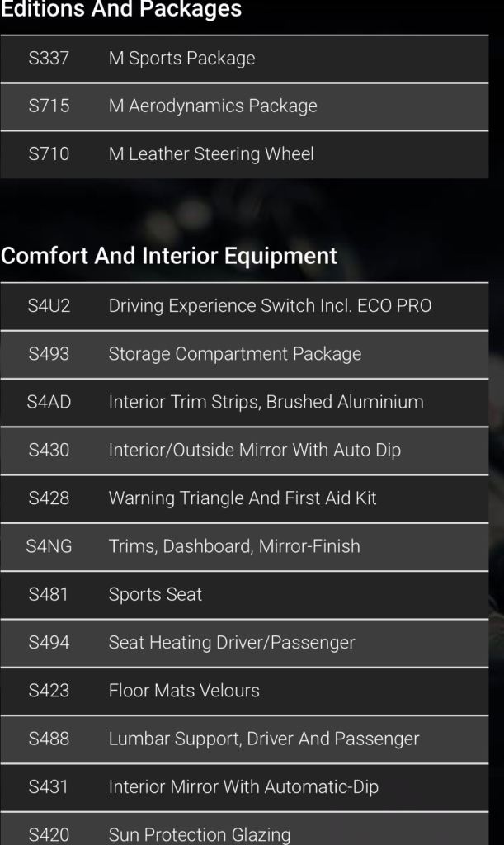Click the S4AD option code
Image resolution: width=504 pixels, height=845 pixels.
(x=49, y=403)
